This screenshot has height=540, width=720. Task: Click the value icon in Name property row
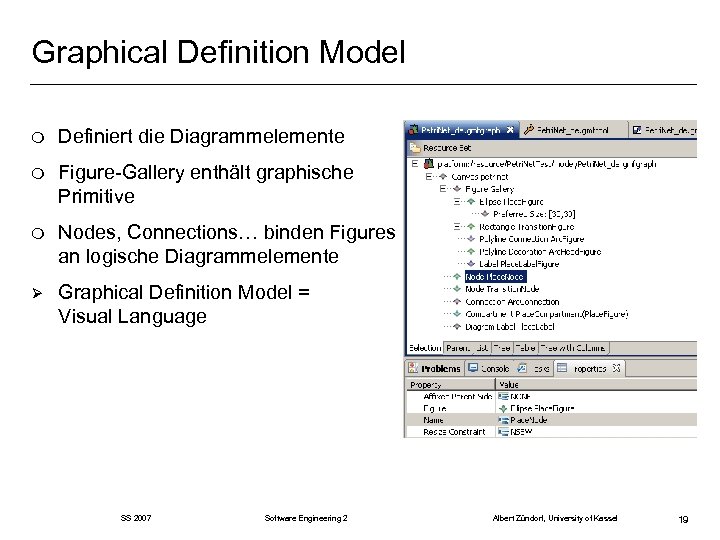point(504,420)
